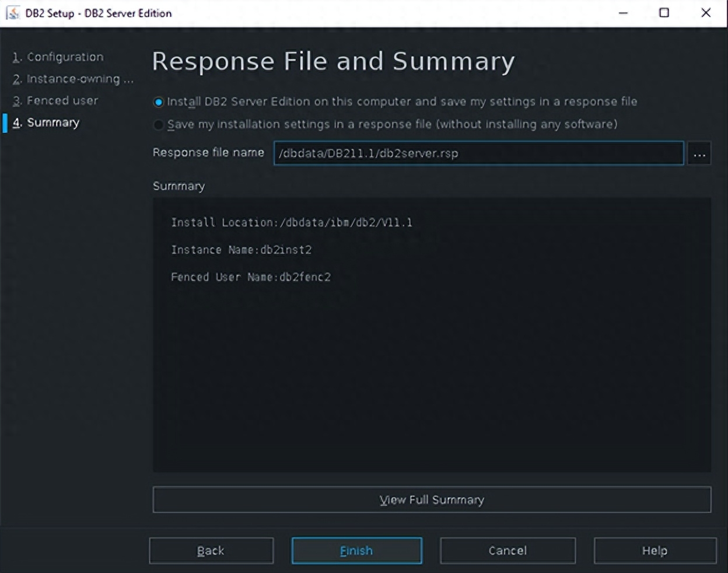
Task: Click Instance Name:db2inst2 summary line
Action: pyautogui.click(x=242, y=250)
